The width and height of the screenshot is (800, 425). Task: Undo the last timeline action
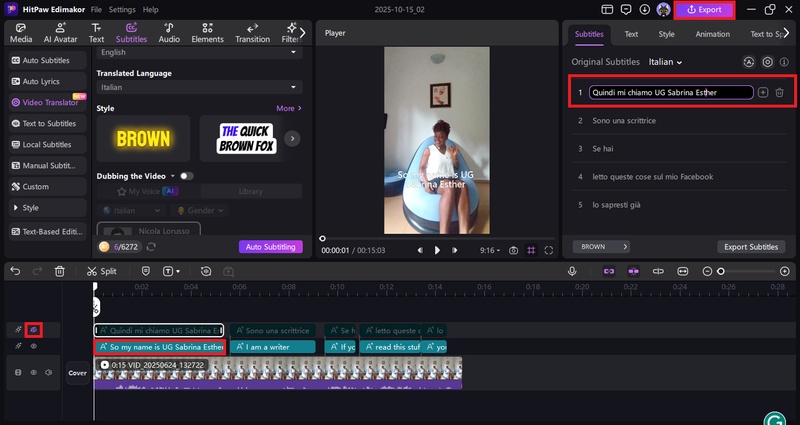13,271
